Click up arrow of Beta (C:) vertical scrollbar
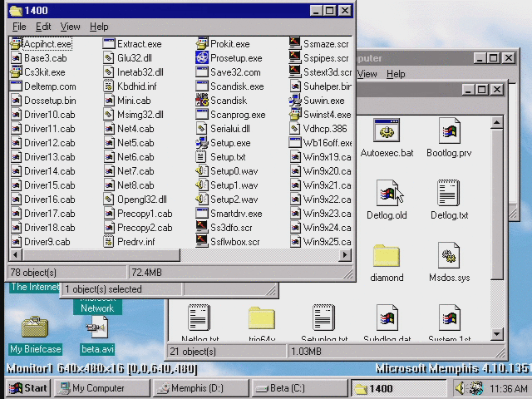This screenshot has height=399, width=532. click(497, 122)
